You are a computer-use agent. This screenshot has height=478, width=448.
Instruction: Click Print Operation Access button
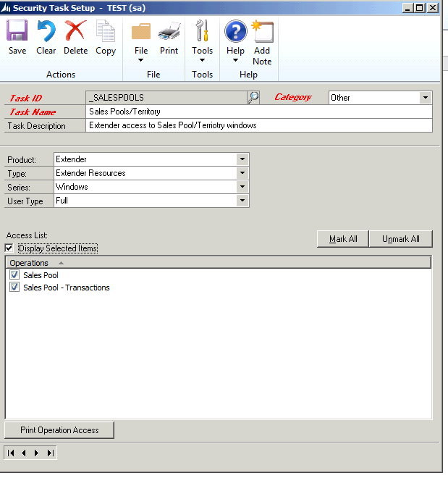pos(59,430)
